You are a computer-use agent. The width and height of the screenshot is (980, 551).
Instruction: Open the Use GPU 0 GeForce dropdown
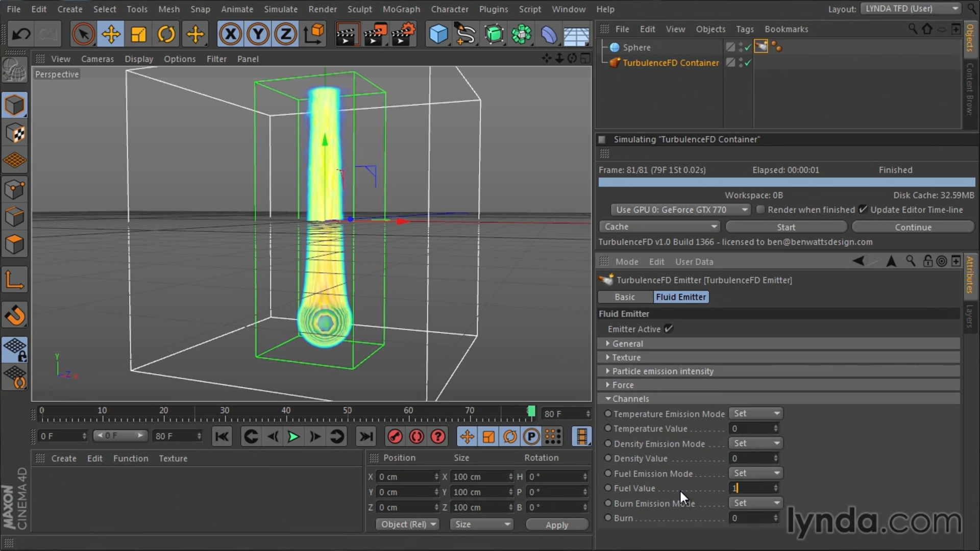(x=681, y=210)
